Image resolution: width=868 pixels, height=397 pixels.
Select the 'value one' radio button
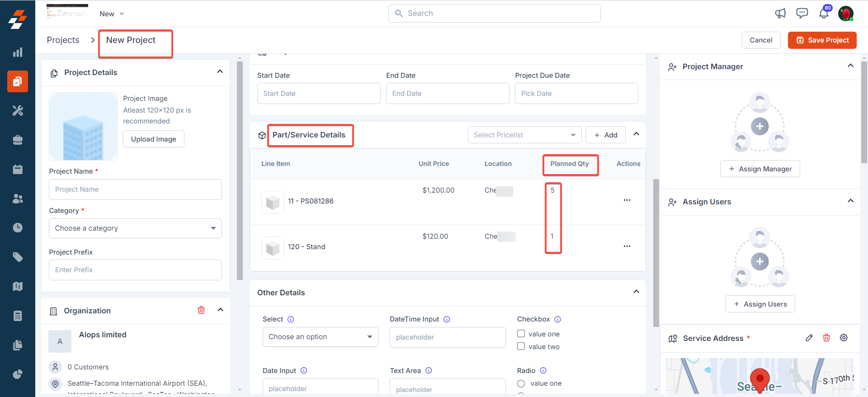pyautogui.click(x=521, y=383)
